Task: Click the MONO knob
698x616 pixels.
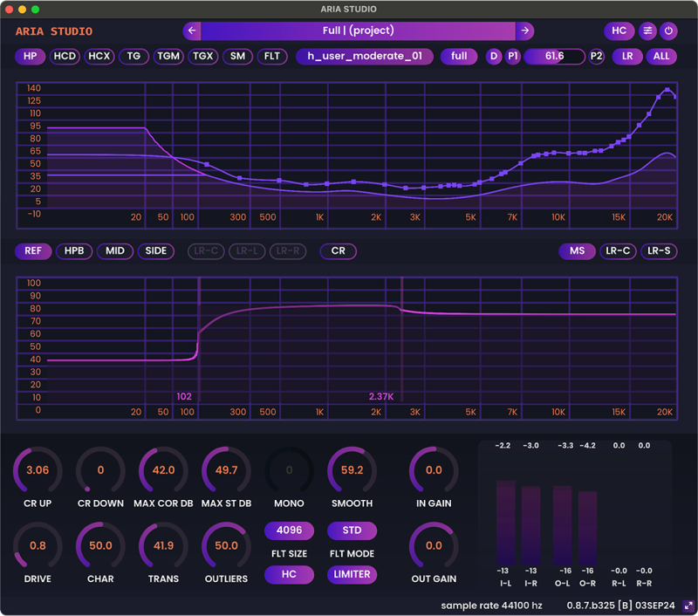Action: click(289, 470)
